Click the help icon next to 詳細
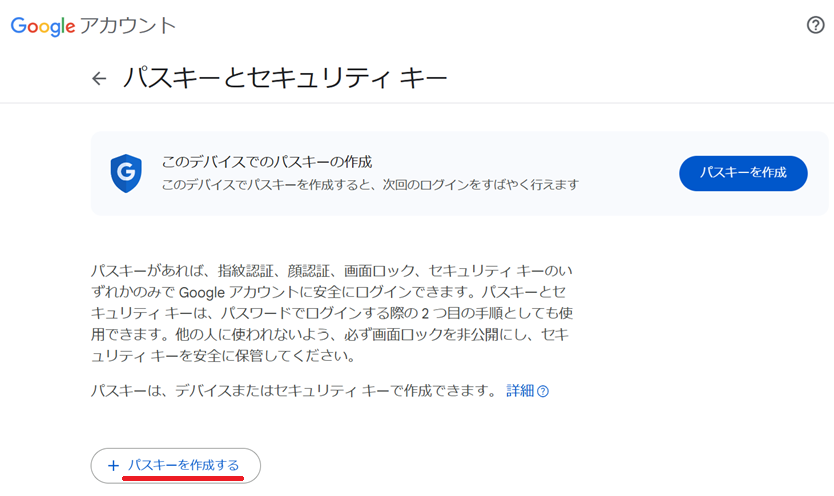The width and height of the screenshot is (834, 496). [543, 391]
